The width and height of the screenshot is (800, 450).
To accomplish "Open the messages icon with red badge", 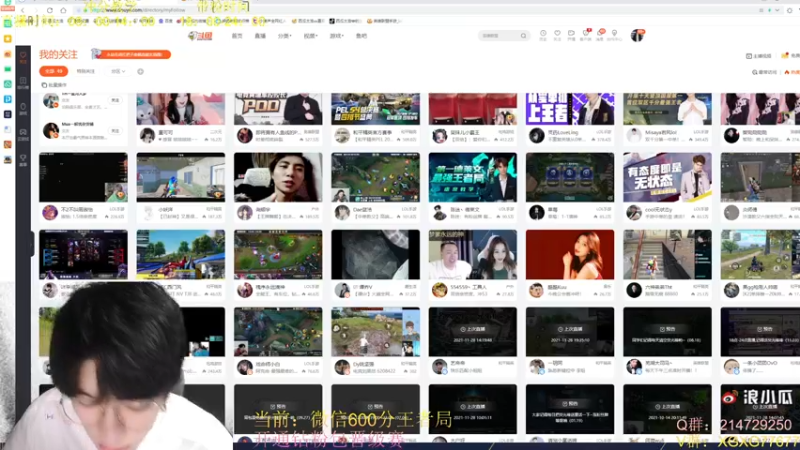I will (601, 35).
